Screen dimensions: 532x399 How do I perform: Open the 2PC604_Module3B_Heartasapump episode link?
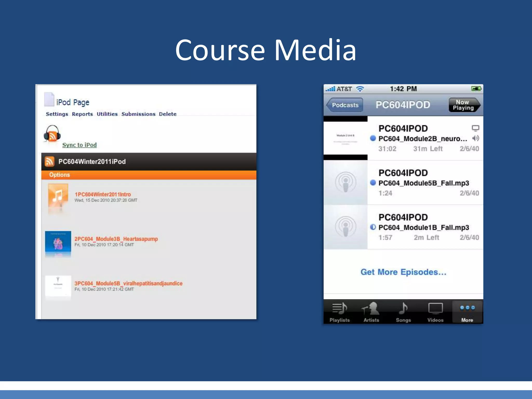[116, 239]
